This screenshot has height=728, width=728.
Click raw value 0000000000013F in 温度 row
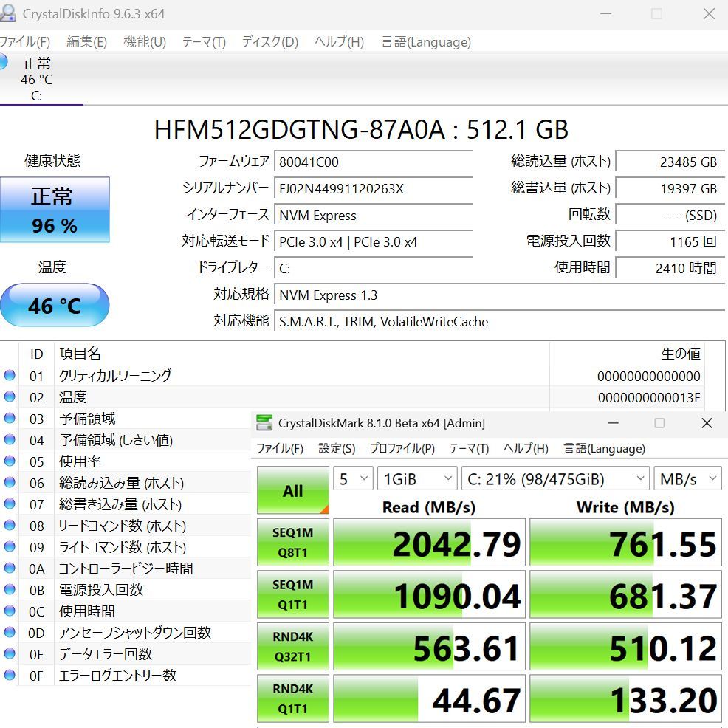pyautogui.click(x=648, y=397)
